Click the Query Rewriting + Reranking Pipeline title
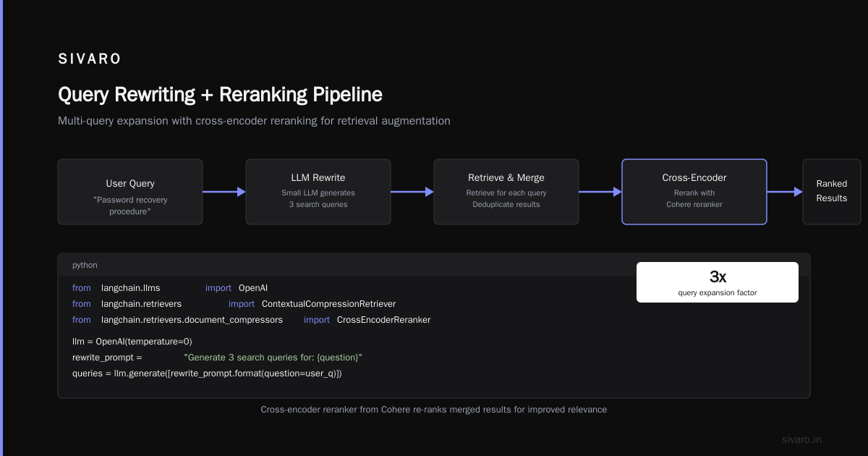This screenshot has height=456, width=868. [x=220, y=95]
